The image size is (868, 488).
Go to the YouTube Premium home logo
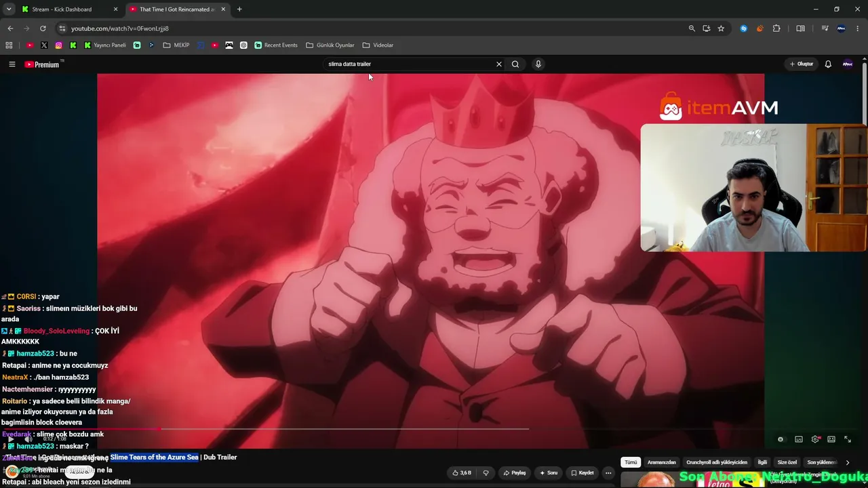pyautogui.click(x=42, y=64)
